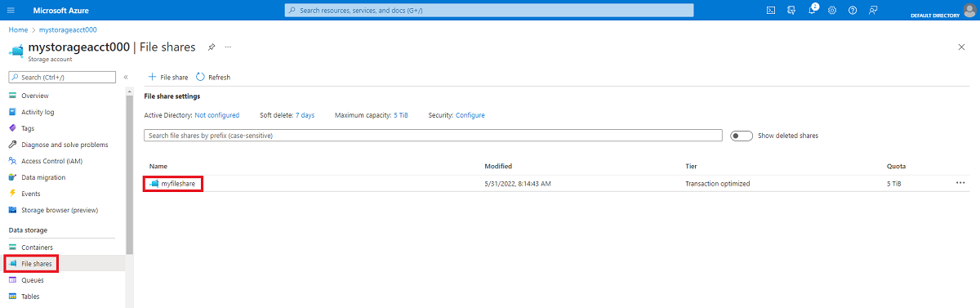
Task: Click the Refresh button
Action: [x=213, y=77]
